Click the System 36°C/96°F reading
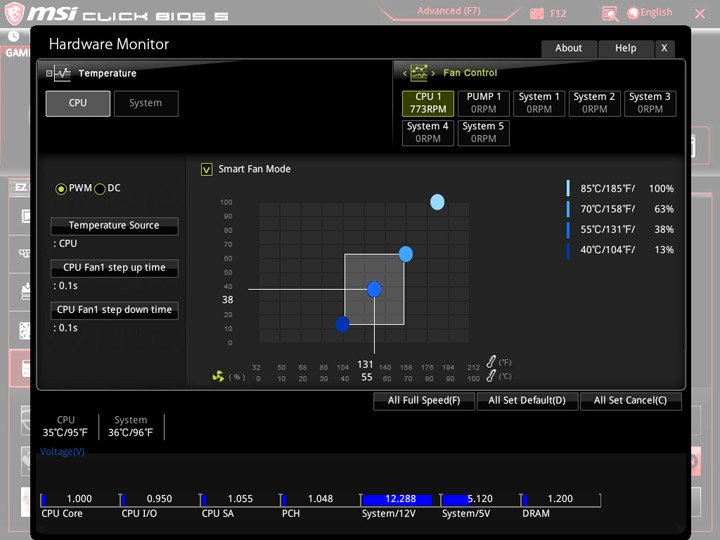This screenshot has height=540, width=720. pos(131,427)
